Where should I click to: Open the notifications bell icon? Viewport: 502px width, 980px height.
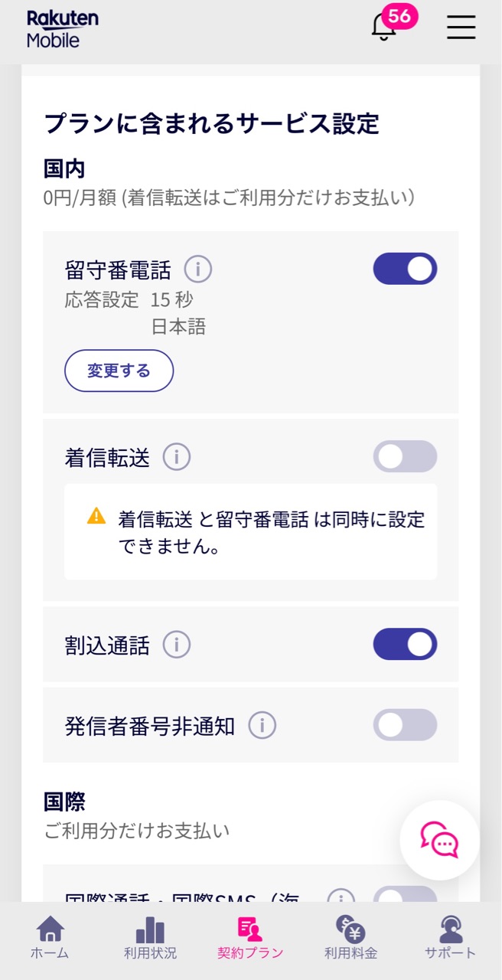(383, 28)
